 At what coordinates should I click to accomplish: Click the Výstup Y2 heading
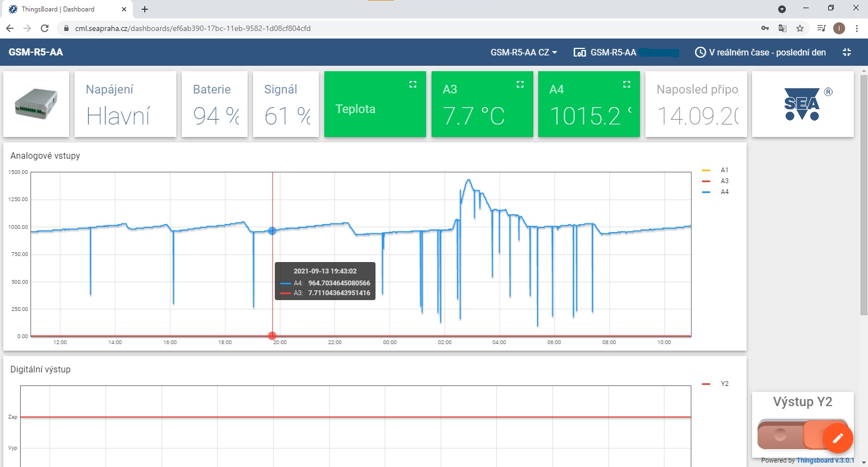(x=803, y=402)
